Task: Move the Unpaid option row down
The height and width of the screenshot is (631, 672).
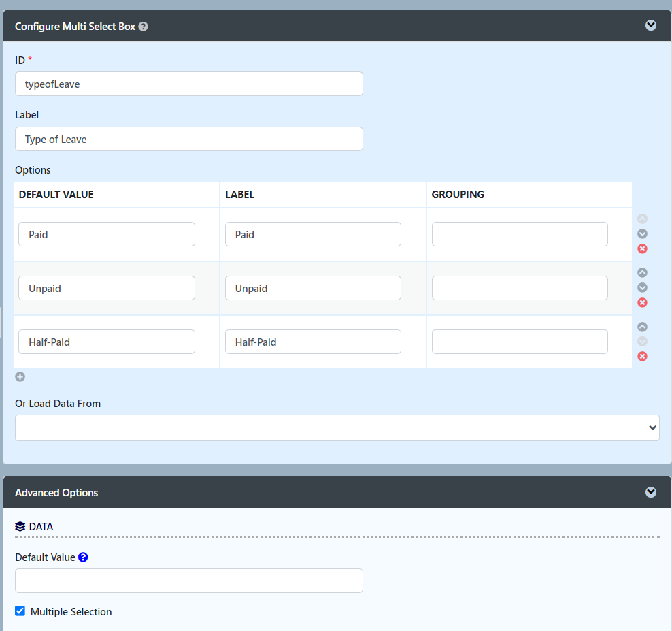Action: click(x=642, y=288)
